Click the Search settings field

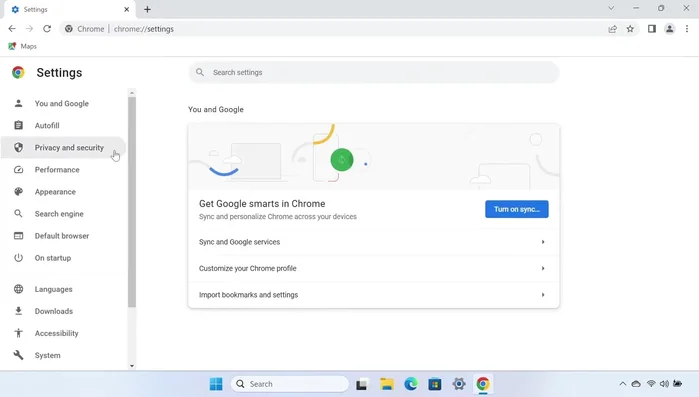374,72
